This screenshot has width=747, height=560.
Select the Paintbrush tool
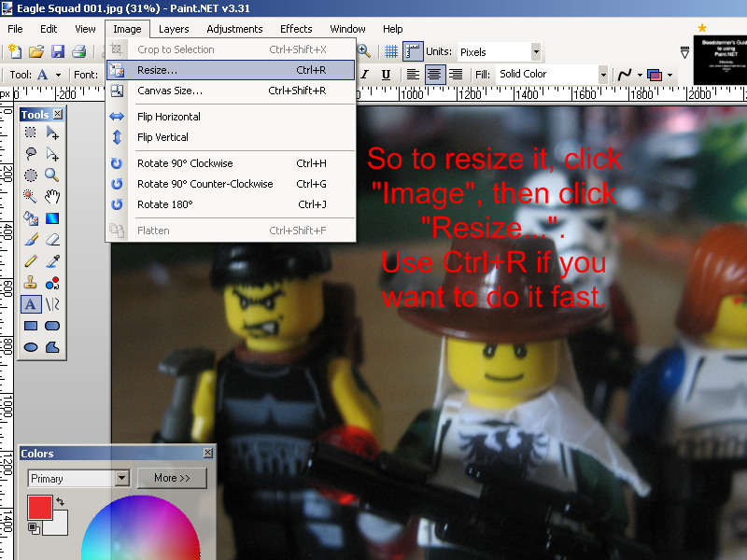[x=31, y=240]
